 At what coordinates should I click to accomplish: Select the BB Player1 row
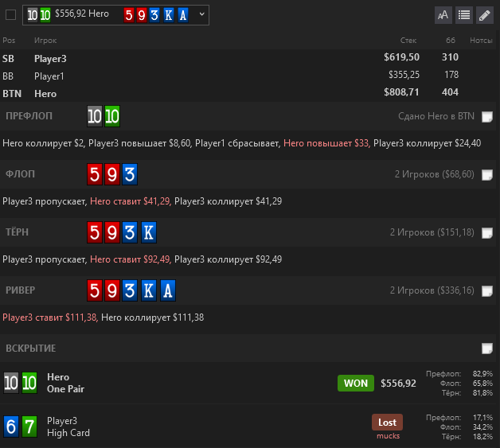point(248,76)
